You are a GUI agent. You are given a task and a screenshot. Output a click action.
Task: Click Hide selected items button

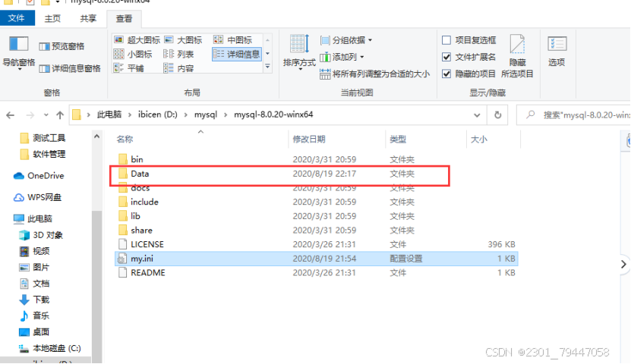[517, 56]
